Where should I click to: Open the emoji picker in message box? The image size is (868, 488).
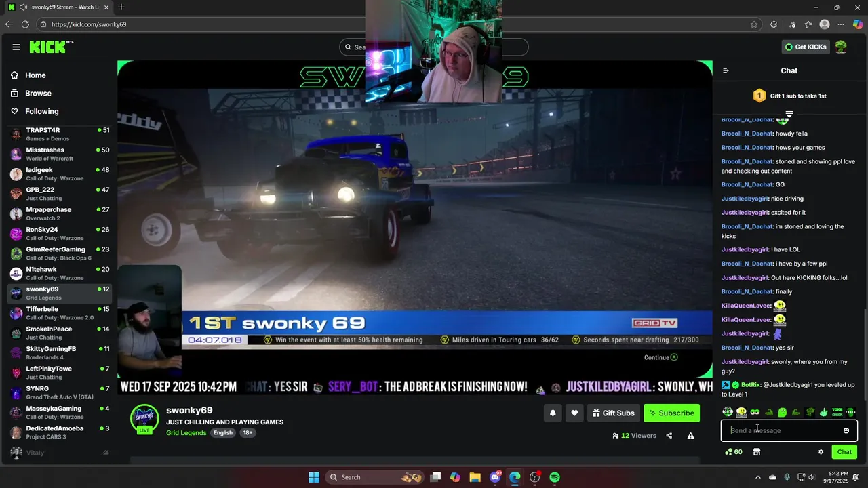click(x=846, y=430)
